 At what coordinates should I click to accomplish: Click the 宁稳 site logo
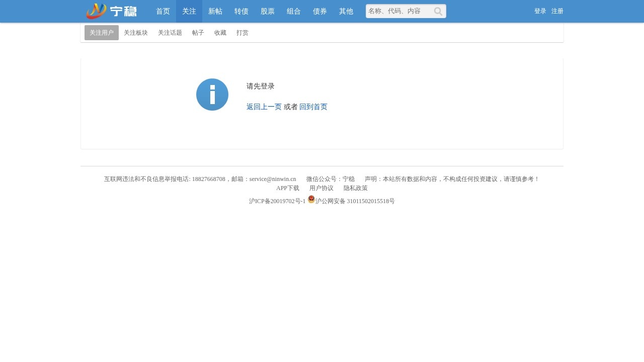point(111,11)
